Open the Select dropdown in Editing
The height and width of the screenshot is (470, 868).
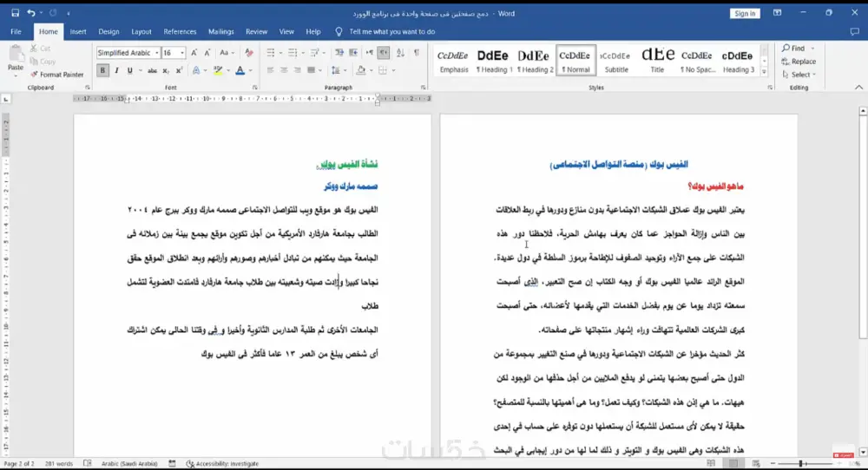(799, 74)
